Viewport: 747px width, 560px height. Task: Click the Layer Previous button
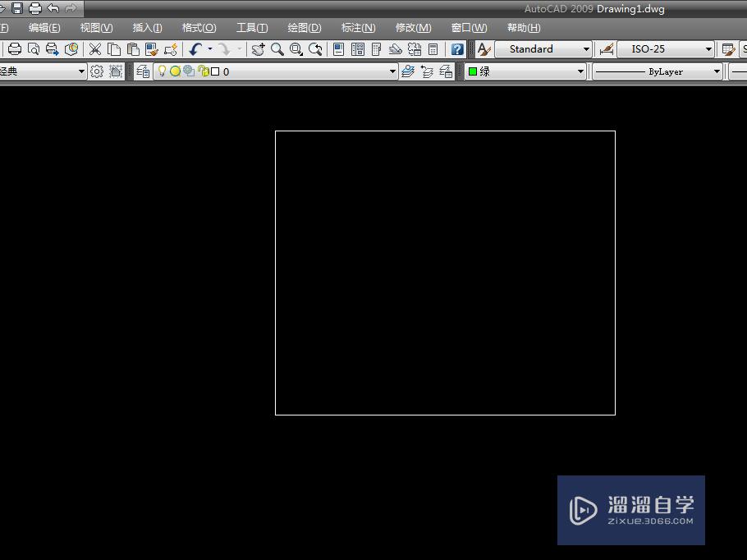point(427,71)
